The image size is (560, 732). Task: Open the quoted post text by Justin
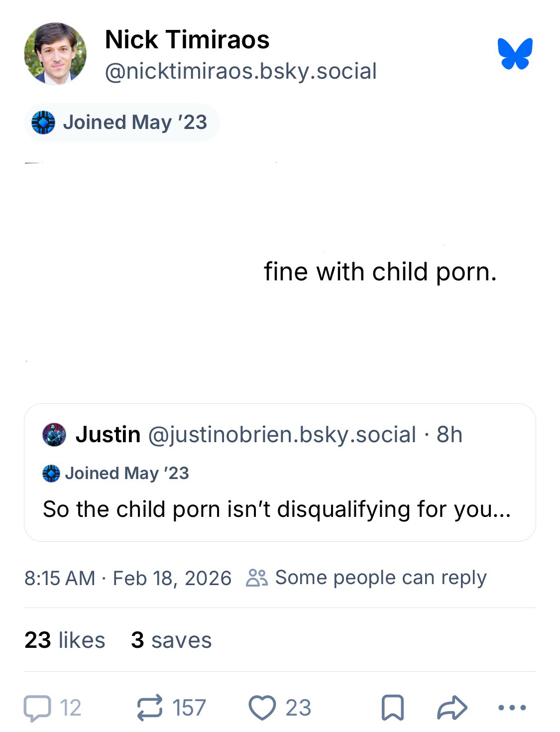(277, 509)
